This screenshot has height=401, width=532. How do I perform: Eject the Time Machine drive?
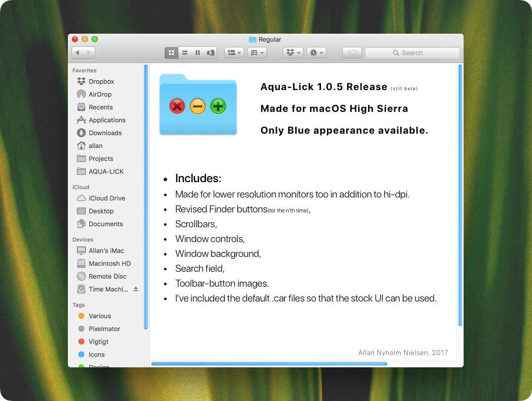[136, 289]
